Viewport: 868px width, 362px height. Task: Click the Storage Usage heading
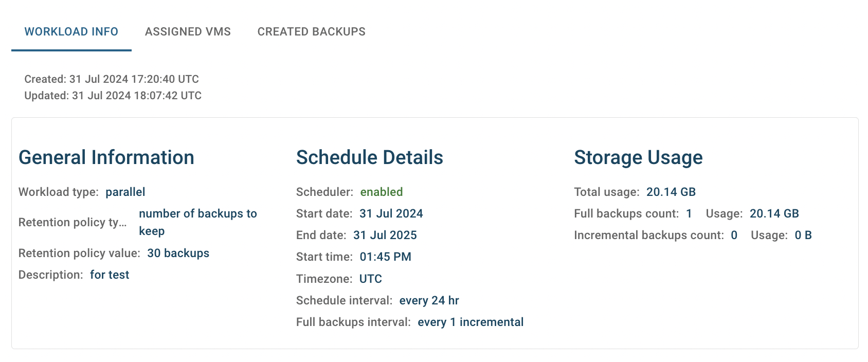coord(638,157)
